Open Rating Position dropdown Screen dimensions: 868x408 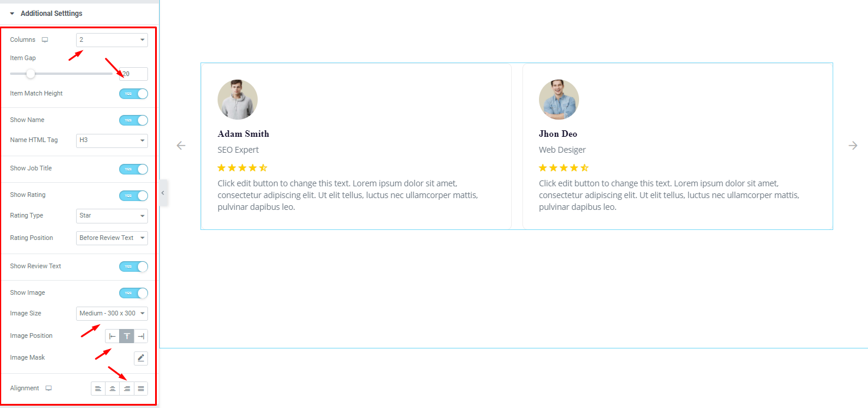coord(112,238)
